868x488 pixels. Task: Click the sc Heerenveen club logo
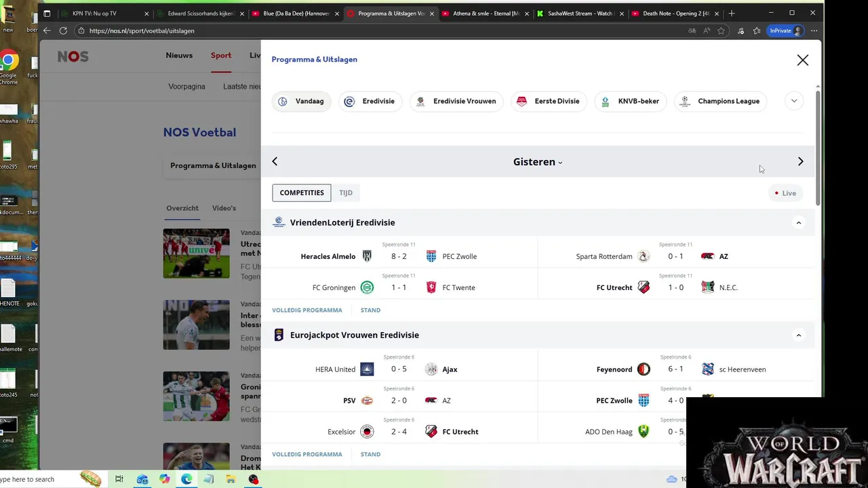tap(708, 369)
